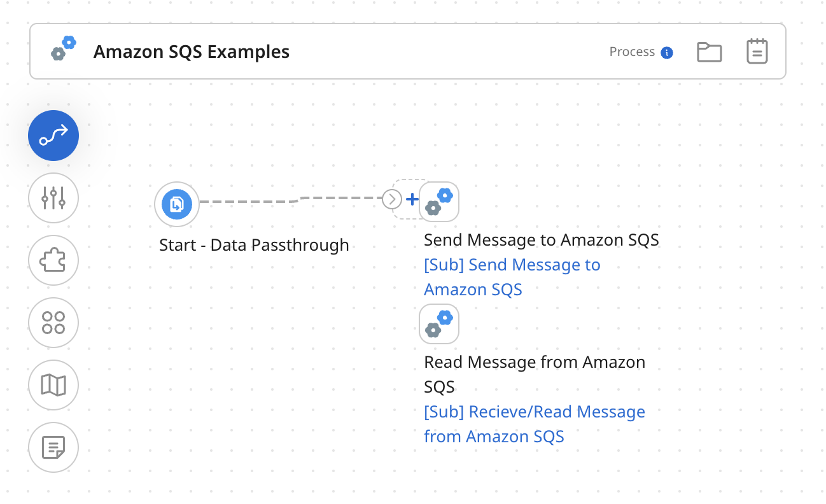This screenshot has width=826, height=504.
Task: Click the Start - Data Passthrough node icon
Action: [176, 204]
